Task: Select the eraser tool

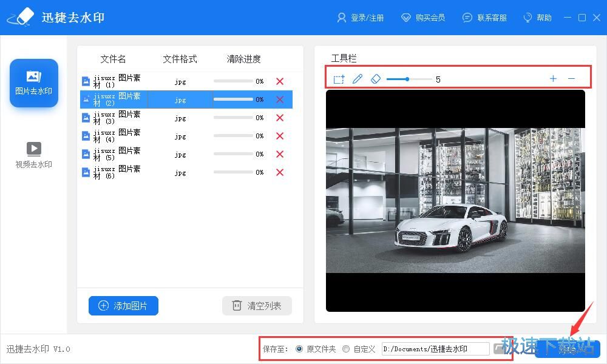Action: pyautogui.click(x=376, y=78)
